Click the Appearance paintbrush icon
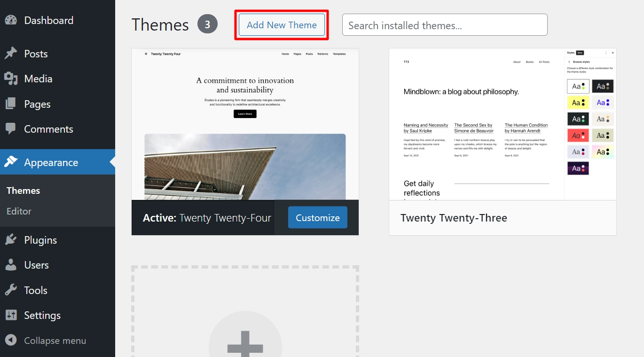 click(x=11, y=162)
